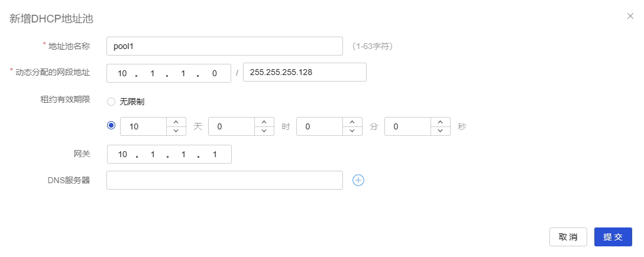Click the lease days number field showing 10
Viewport: 644px width, 257px height.
click(143, 126)
